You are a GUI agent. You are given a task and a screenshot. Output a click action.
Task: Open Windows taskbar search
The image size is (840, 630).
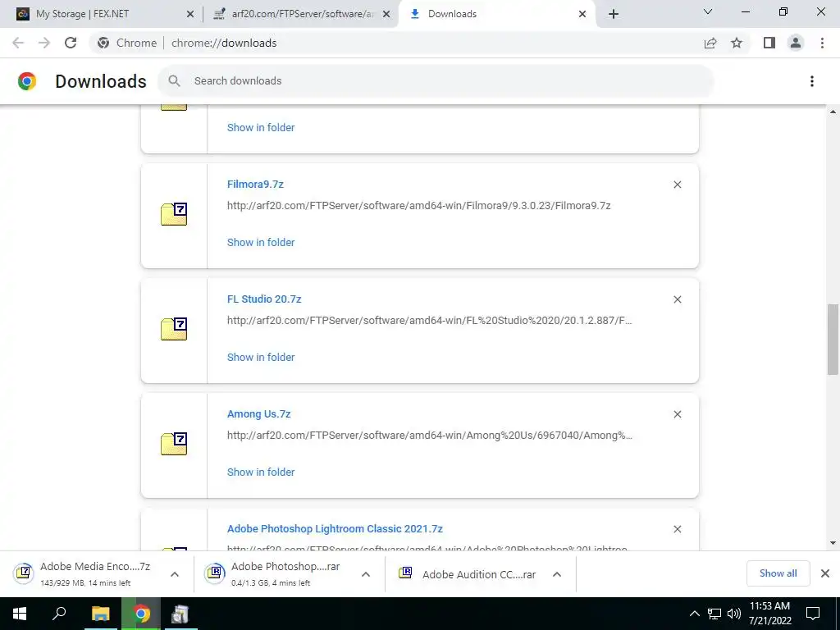pyautogui.click(x=59, y=614)
